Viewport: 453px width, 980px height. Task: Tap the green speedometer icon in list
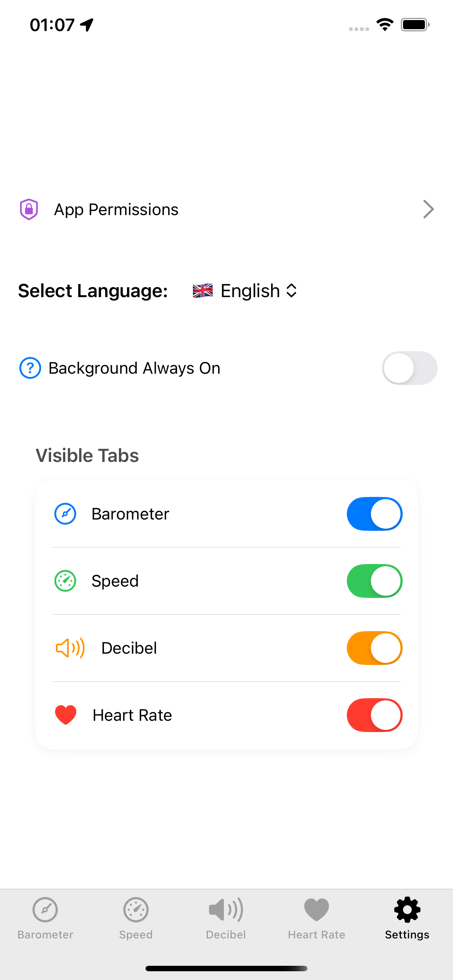(65, 581)
